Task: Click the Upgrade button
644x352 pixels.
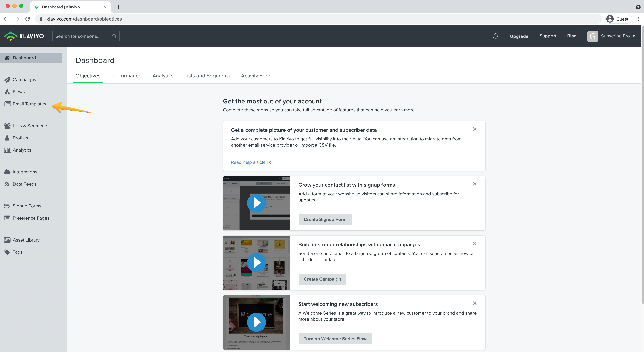Action: pos(519,36)
